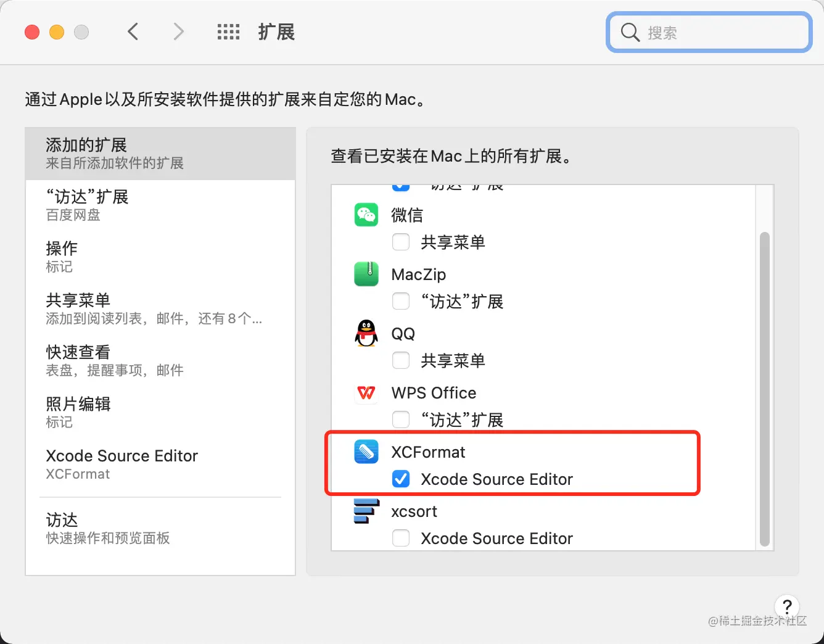
Task: Enable xcsort Xcode Source Editor checkbox
Action: (401, 538)
